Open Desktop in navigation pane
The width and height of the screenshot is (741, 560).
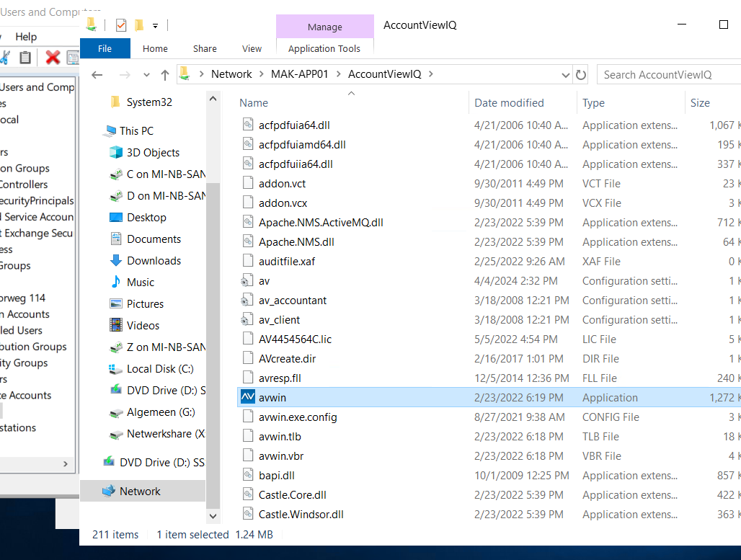click(146, 218)
